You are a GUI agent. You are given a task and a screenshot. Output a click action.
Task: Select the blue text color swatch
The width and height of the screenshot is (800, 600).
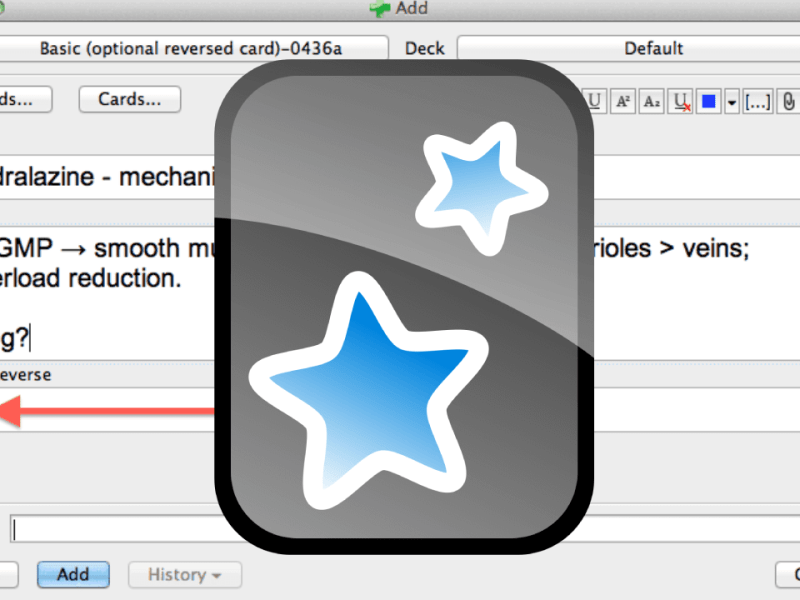click(x=708, y=101)
